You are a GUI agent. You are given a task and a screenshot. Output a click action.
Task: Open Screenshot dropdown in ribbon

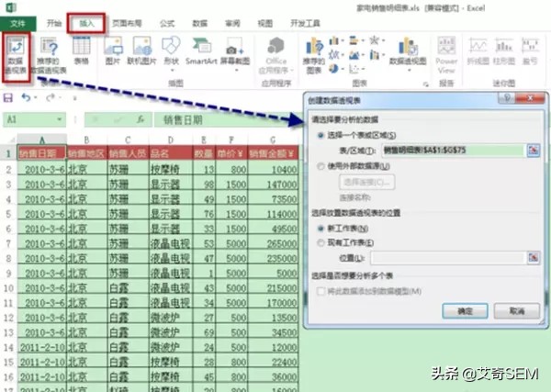tap(235, 53)
